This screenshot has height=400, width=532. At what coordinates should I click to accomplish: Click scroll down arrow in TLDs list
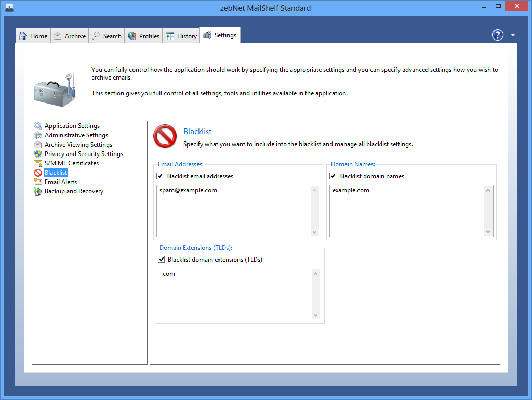click(315, 315)
